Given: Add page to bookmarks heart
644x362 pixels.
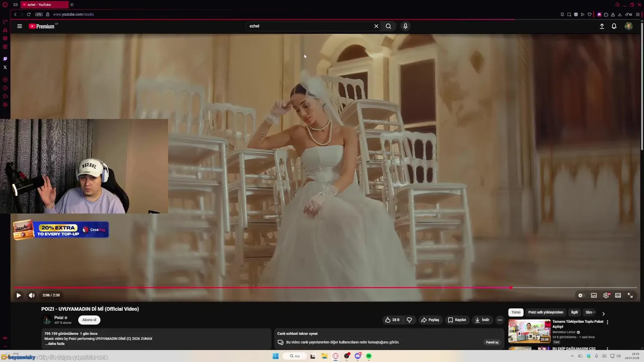Looking at the screenshot, I should tap(589, 14).
